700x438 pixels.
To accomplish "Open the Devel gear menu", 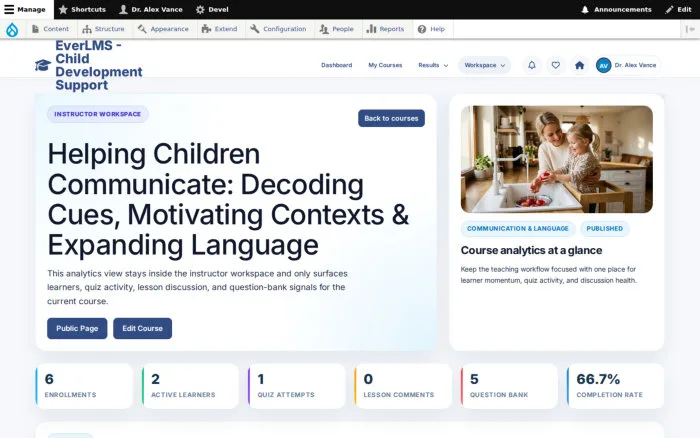I will tap(212, 9).
